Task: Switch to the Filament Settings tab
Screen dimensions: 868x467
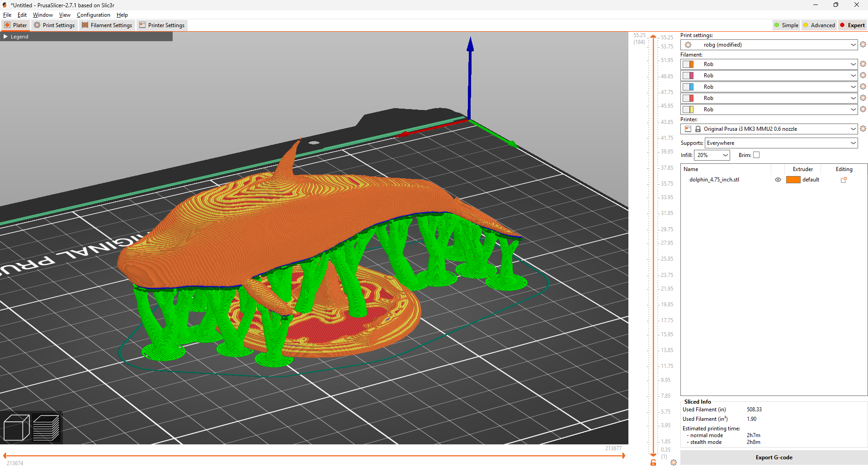Action: (x=107, y=25)
